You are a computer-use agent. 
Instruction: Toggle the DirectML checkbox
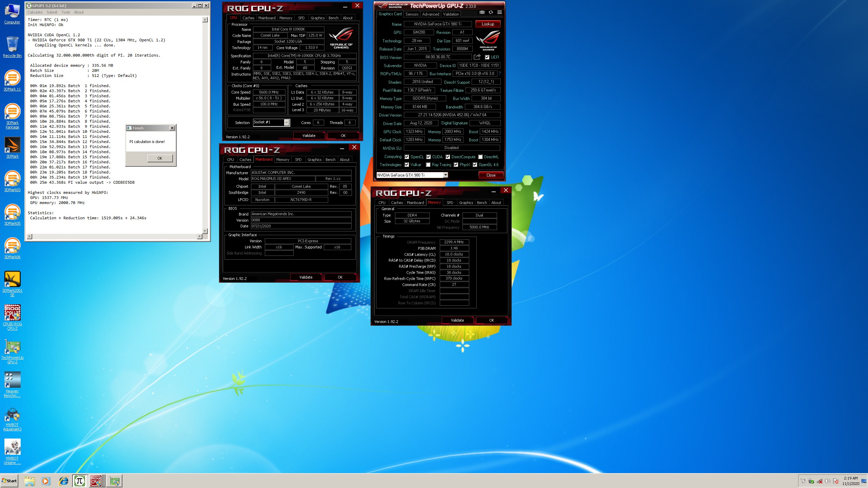480,157
